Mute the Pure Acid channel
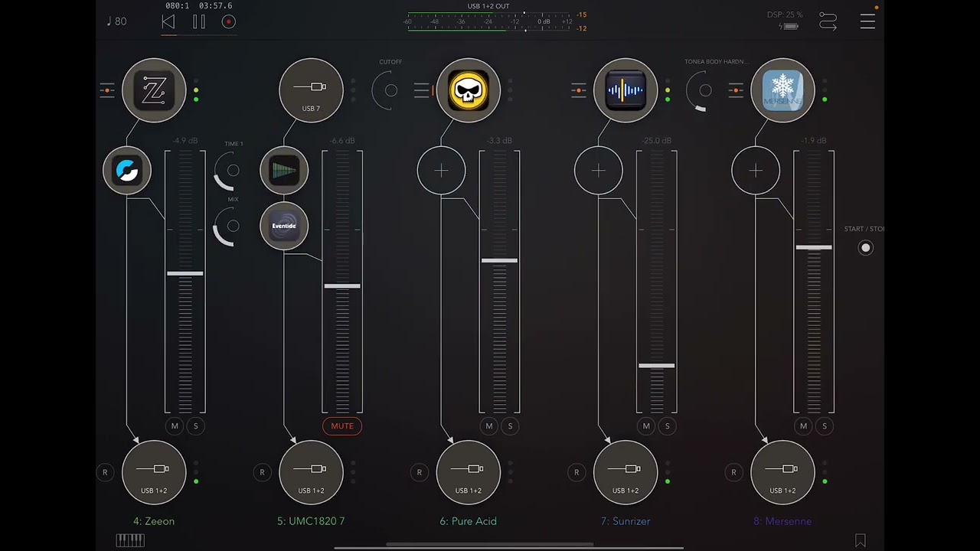980x551 pixels. pos(489,426)
